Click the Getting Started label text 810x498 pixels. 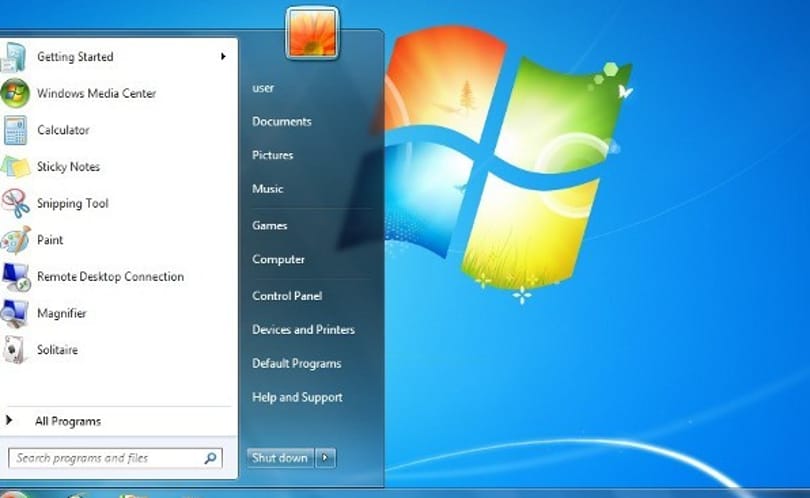pyautogui.click(x=75, y=57)
